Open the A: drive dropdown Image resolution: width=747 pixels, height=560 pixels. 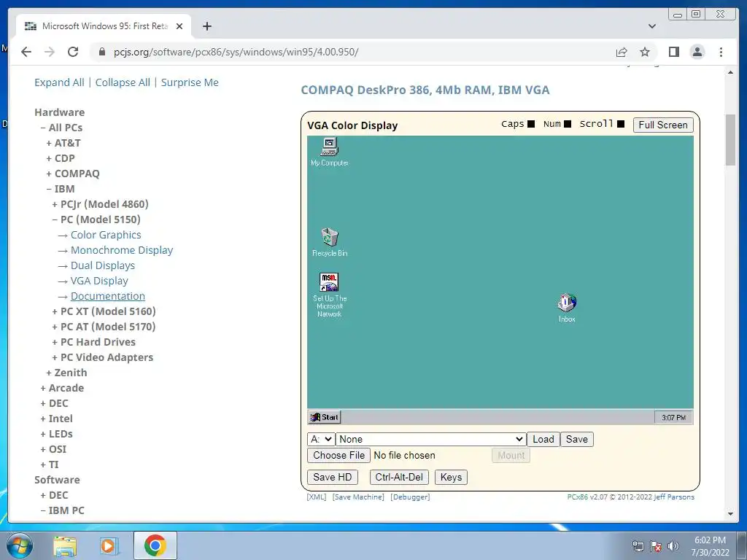click(x=321, y=439)
